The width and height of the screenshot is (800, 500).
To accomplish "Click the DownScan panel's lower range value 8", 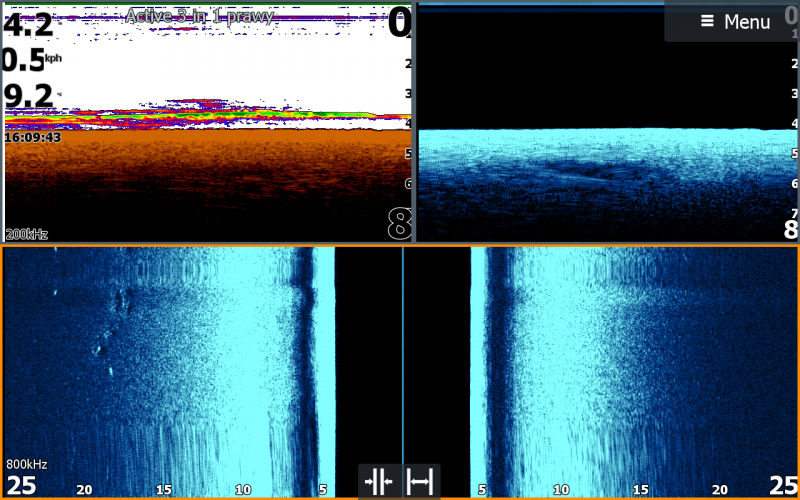I will coord(790,229).
